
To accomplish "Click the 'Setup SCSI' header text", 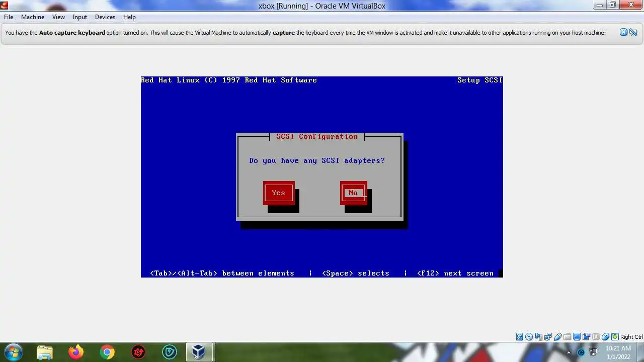I will (x=479, y=80).
